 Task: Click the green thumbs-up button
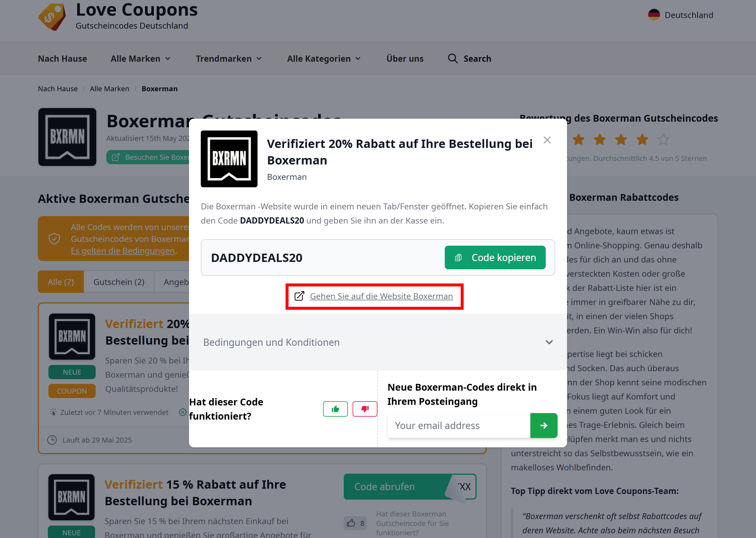[x=335, y=409]
